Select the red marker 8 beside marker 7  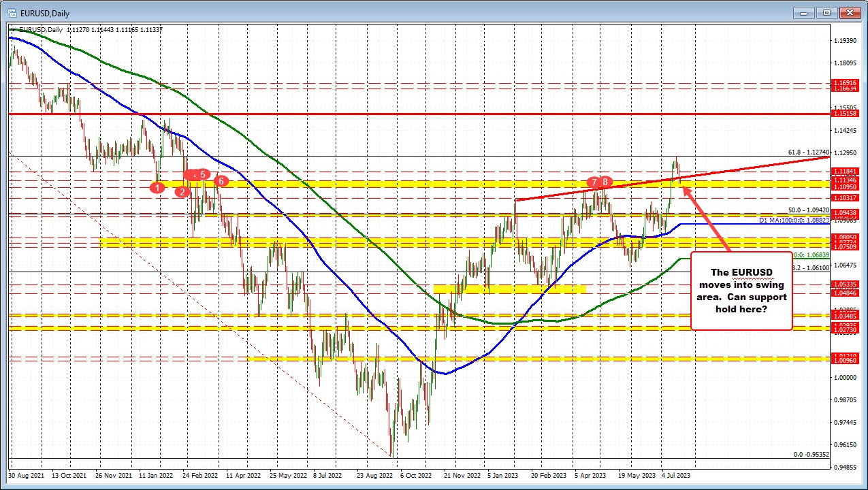[604, 182]
